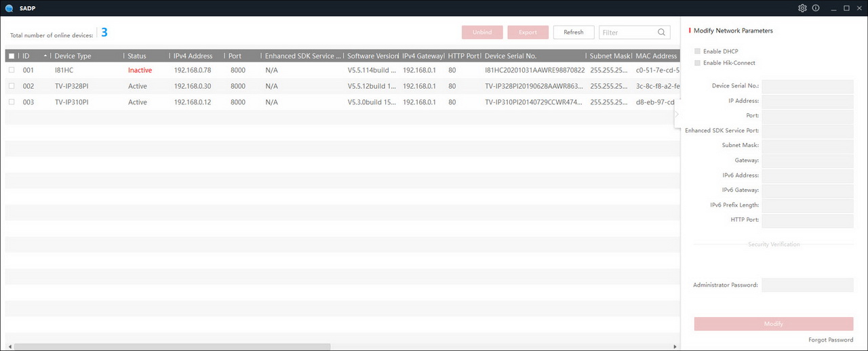The height and width of the screenshot is (351, 868).
Task: Enable the DHCP checkbox
Action: (698, 51)
